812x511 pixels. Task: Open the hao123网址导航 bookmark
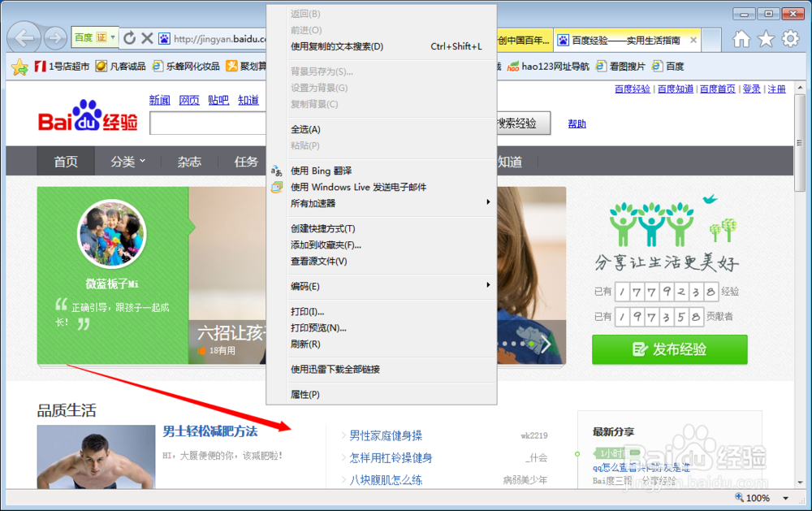(548, 67)
